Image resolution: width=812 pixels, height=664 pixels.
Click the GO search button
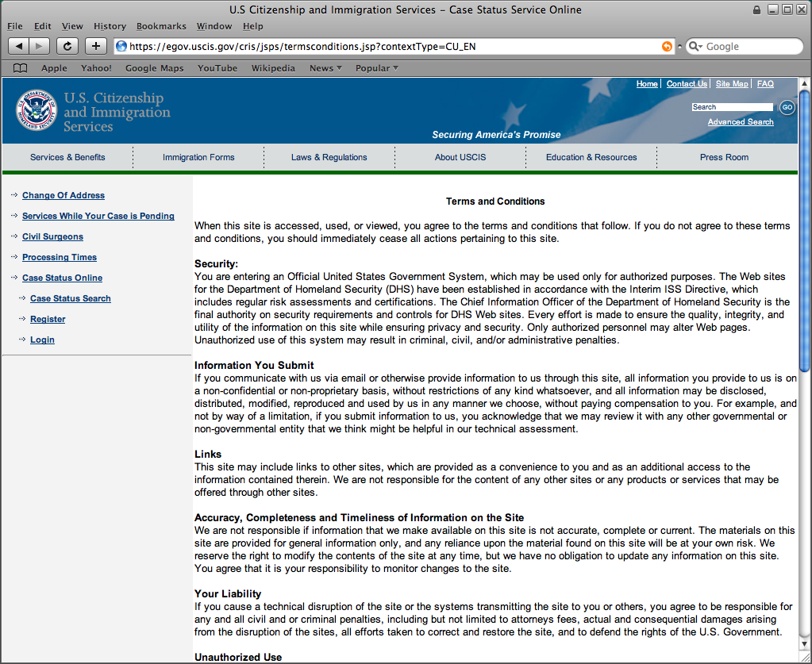click(x=787, y=107)
